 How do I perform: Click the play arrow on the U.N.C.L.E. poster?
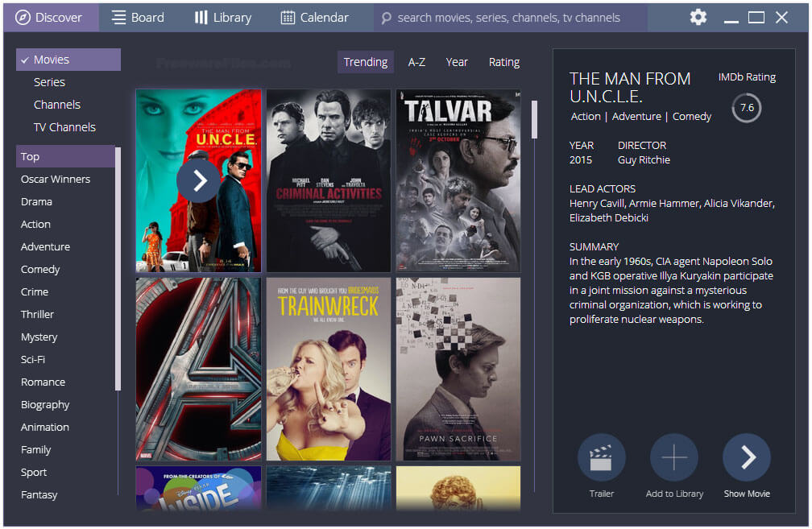coord(198,180)
